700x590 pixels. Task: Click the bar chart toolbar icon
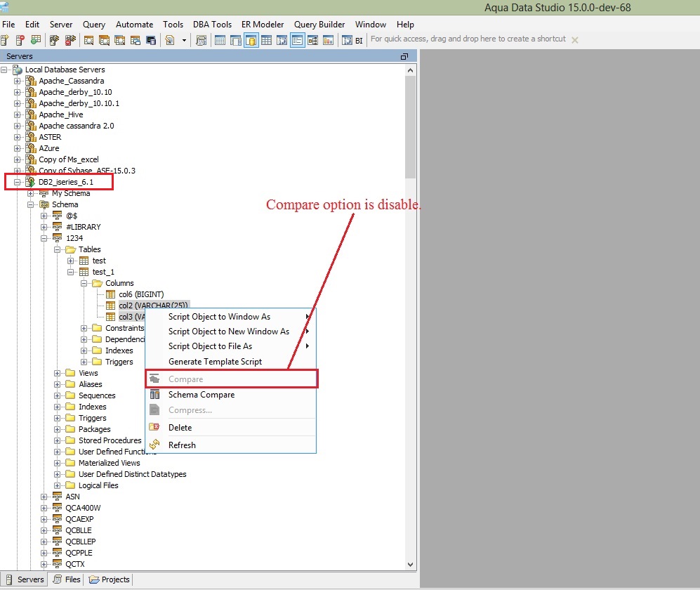coord(328,40)
